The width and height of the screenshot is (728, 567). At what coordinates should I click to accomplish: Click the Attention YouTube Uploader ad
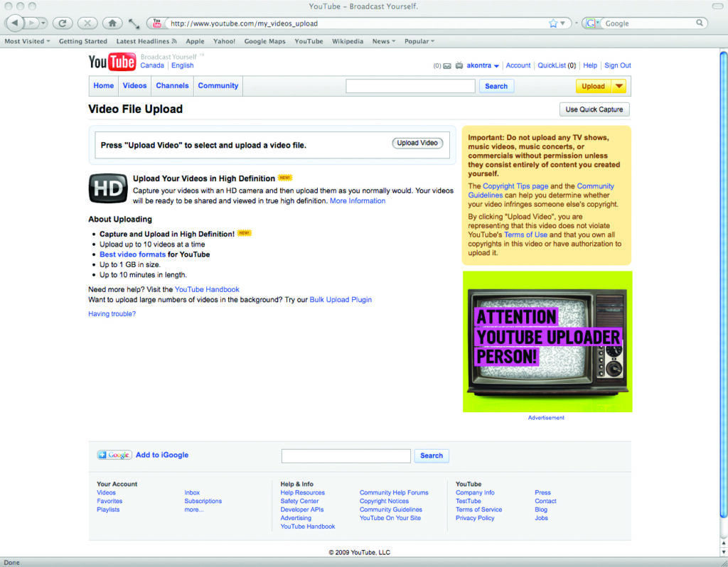click(547, 342)
